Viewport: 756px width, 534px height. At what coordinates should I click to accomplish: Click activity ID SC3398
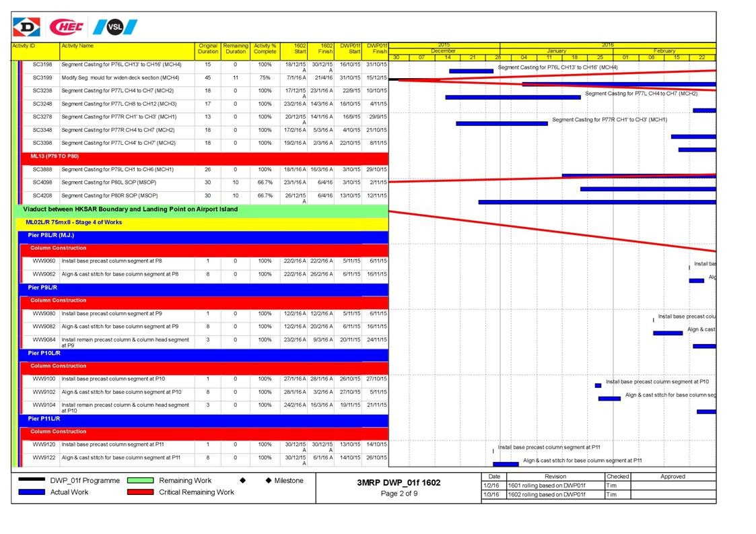coord(42,143)
